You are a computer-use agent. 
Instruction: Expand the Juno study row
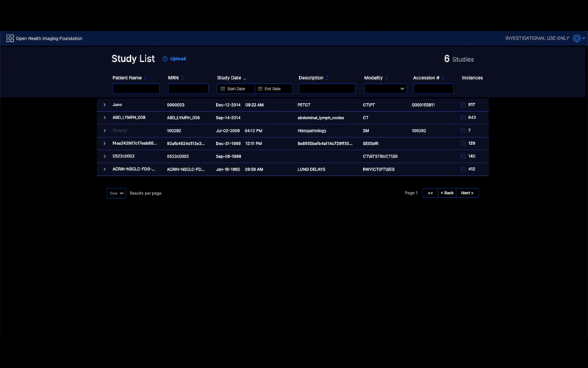104,105
